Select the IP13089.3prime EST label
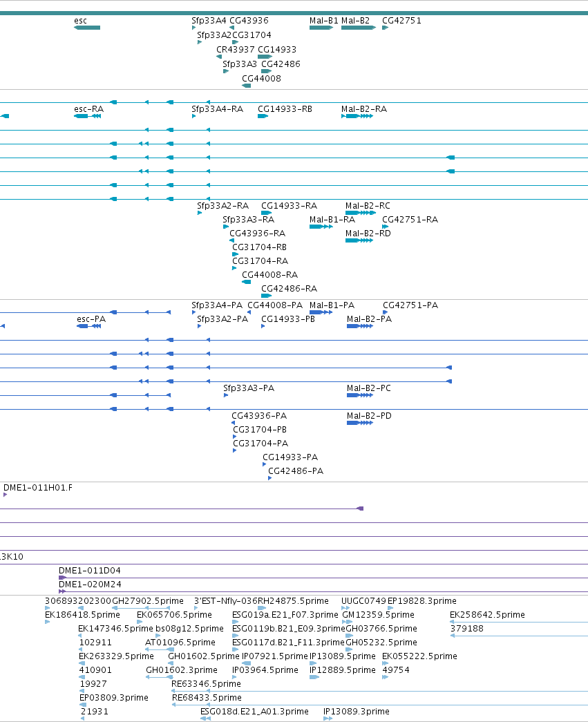The image size is (588, 722). click(x=357, y=711)
